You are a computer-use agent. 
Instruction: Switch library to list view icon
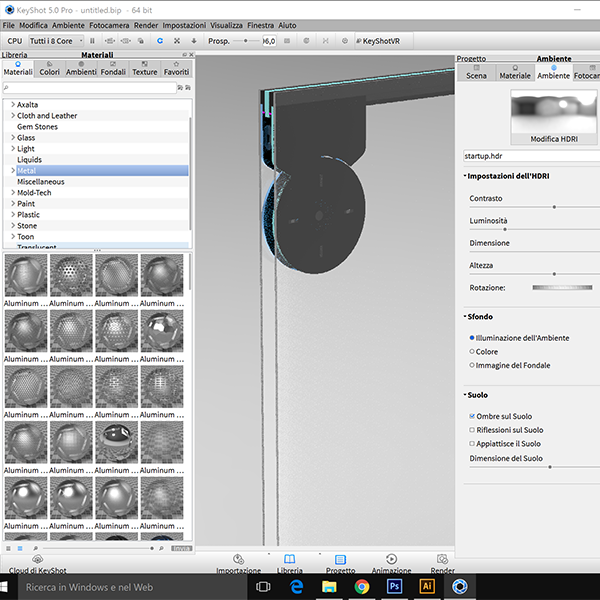[8, 548]
